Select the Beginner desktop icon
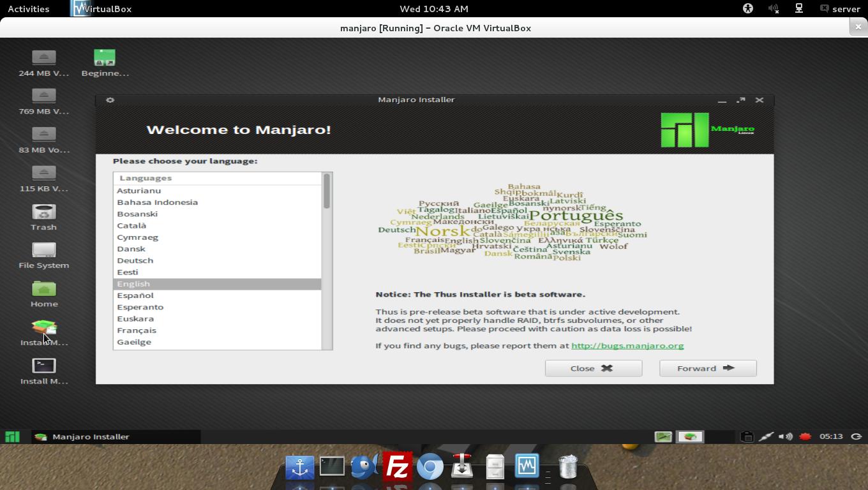 tap(105, 63)
